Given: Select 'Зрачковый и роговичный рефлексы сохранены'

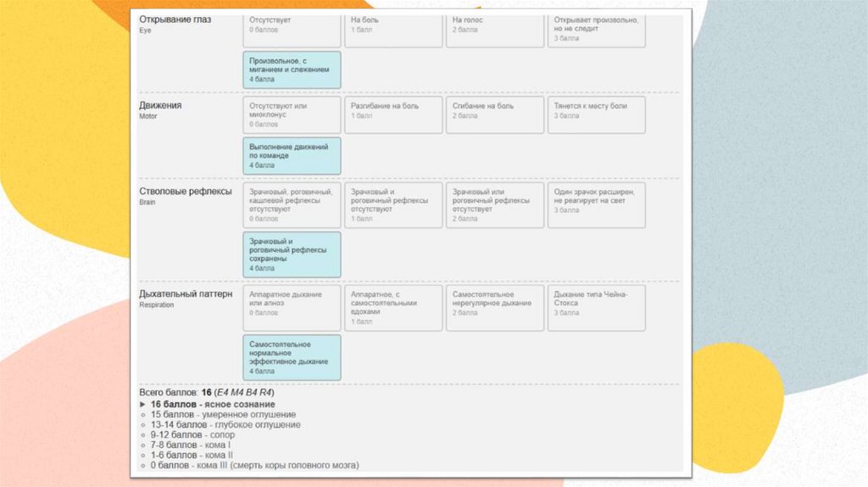Looking at the screenshot, I should coord(292,255).
